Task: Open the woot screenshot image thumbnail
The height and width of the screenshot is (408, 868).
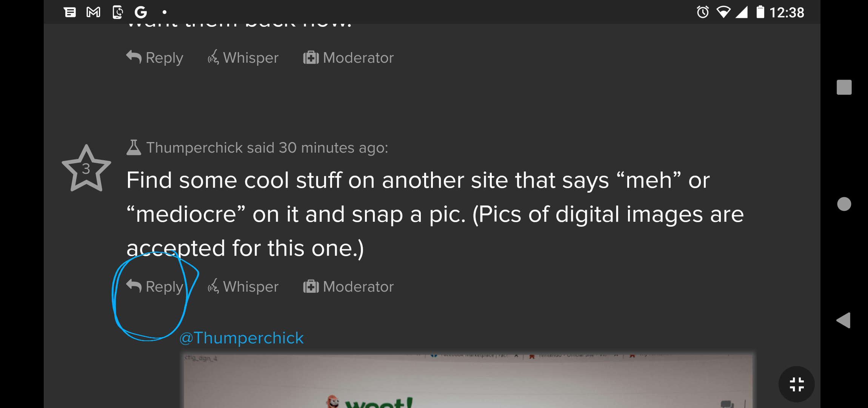Action: coord(468,381)
